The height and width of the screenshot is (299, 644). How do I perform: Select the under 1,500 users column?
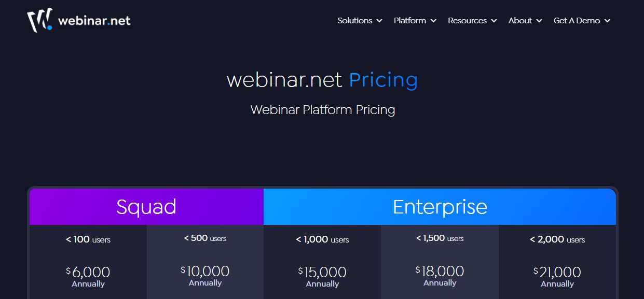pyautogui.click(x=440, y=238)
